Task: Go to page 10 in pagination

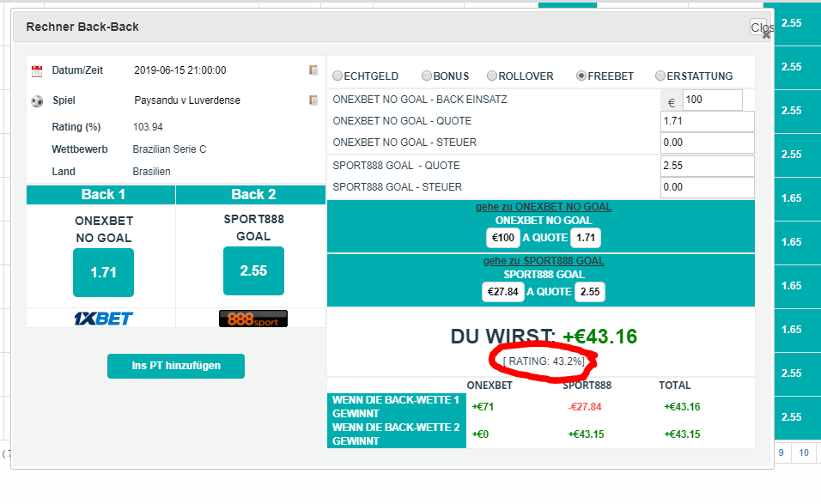Action: coord(804,452)
